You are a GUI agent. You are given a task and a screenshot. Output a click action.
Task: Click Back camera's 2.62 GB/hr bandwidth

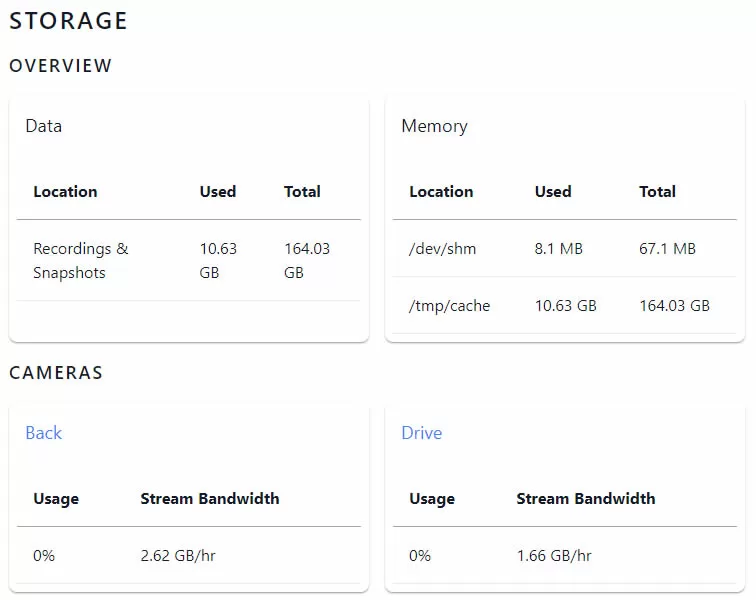pos(178,556)
